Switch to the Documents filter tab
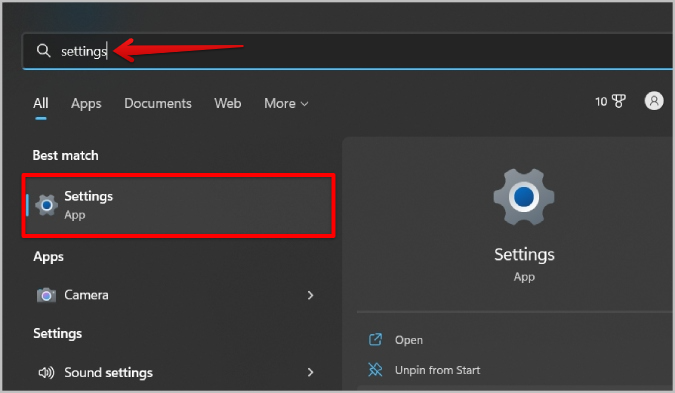This screenshot has width=675, height=393. pos(158,103)
